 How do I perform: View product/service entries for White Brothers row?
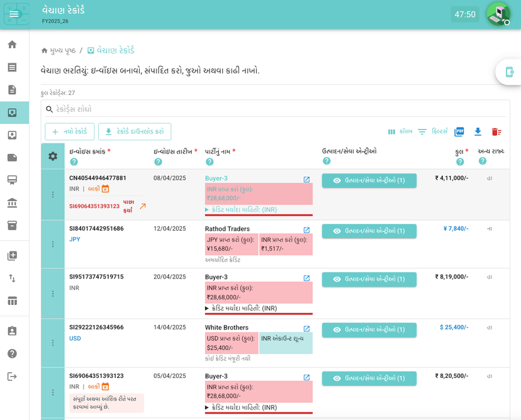tap(369, 329)
